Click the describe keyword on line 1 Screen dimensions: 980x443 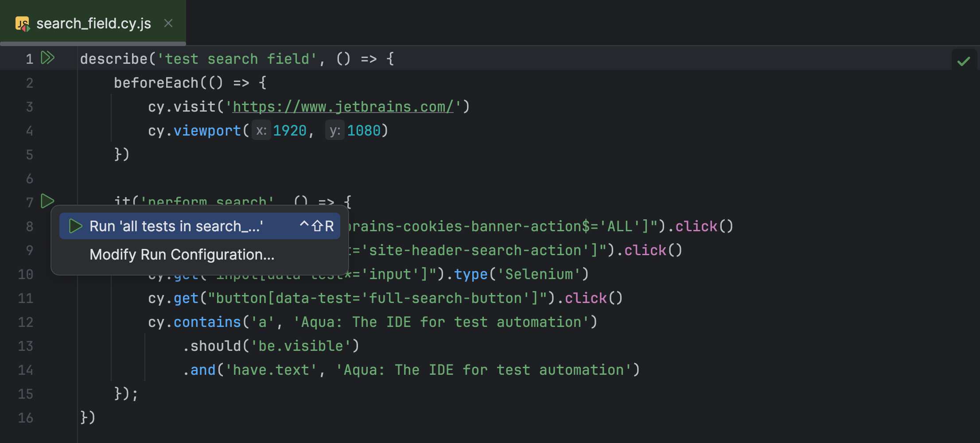114,58
